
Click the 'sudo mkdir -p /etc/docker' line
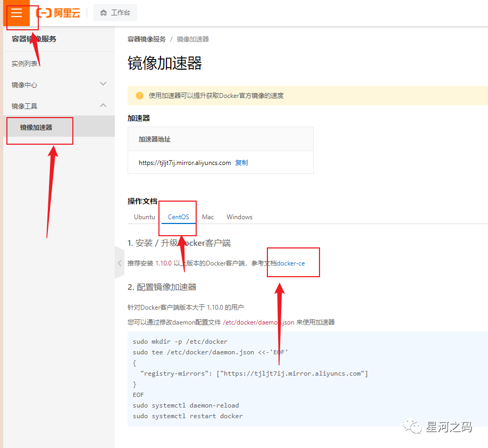coord(180,342)
